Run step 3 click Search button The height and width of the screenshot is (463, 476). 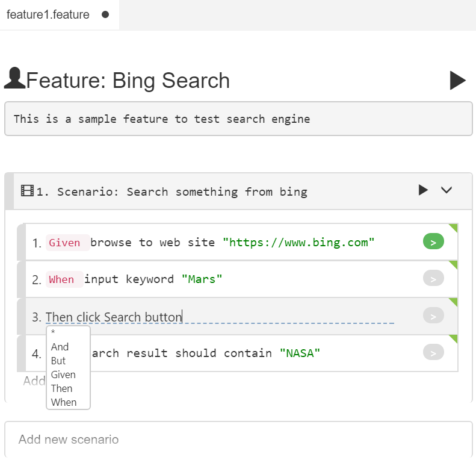[x=433, y=315]
